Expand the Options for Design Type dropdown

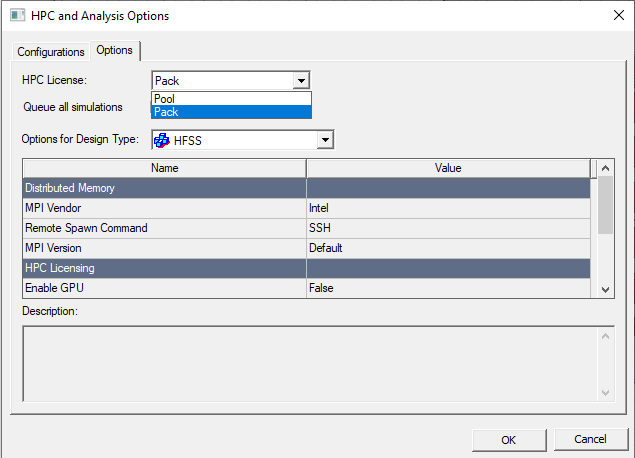[323, 140]
